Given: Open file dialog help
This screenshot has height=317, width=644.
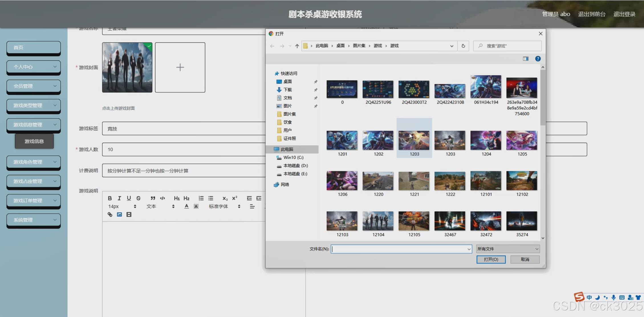Looking at the screenshot, I should (538, 59).
